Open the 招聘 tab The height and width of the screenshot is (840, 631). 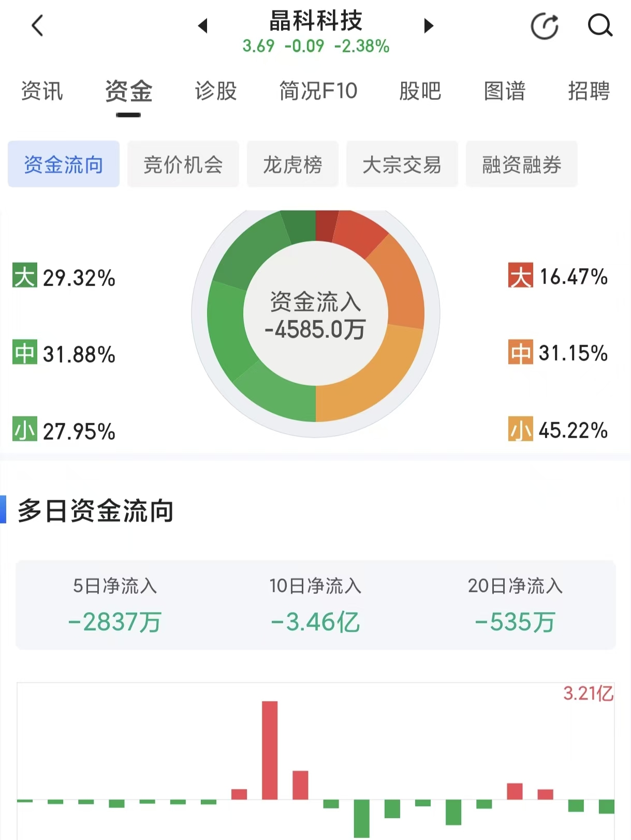pyautogui.click(x=589, y=91)
